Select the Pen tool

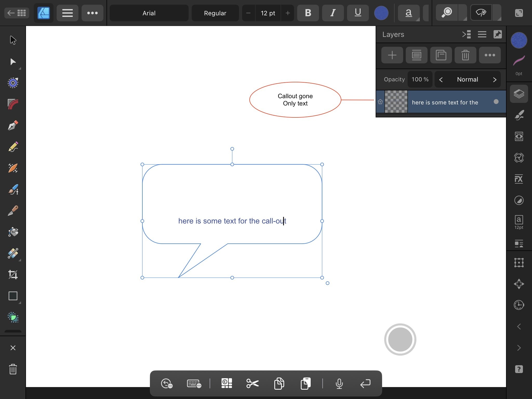(12, 125)
